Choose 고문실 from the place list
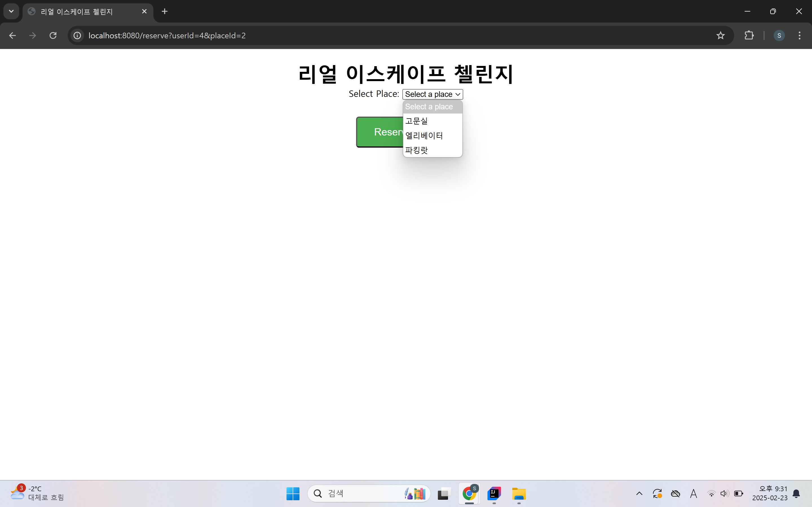The height and width of the screenshot is (507, 812). (x=416, y=121)
